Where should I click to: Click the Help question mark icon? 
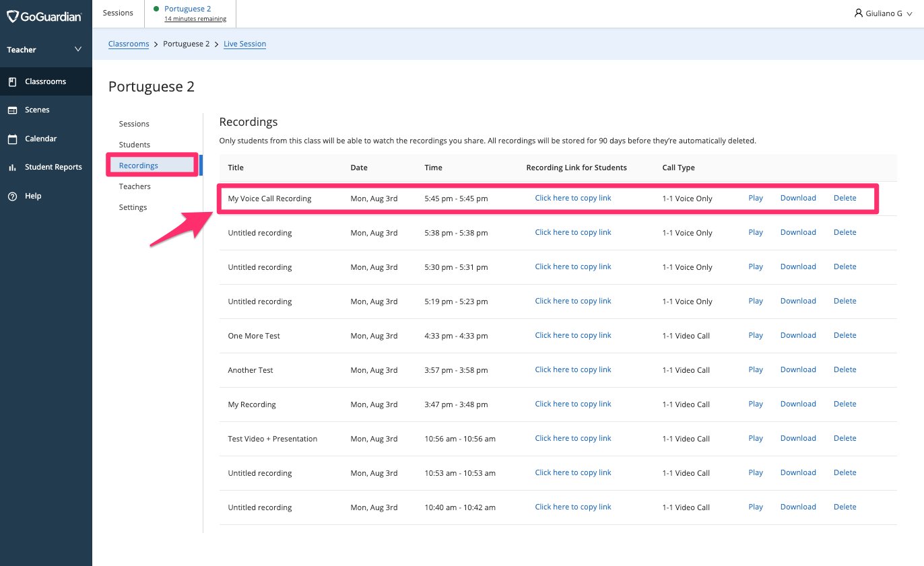[12, 196]
